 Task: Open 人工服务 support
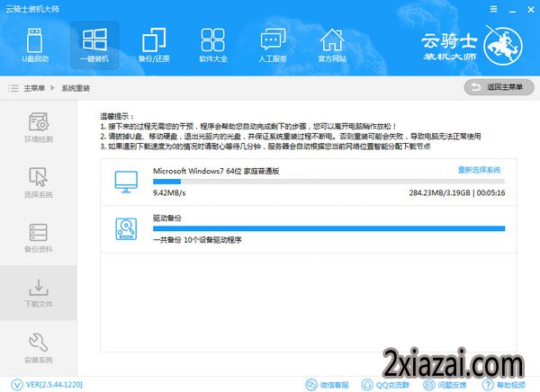tap(273, 46)
